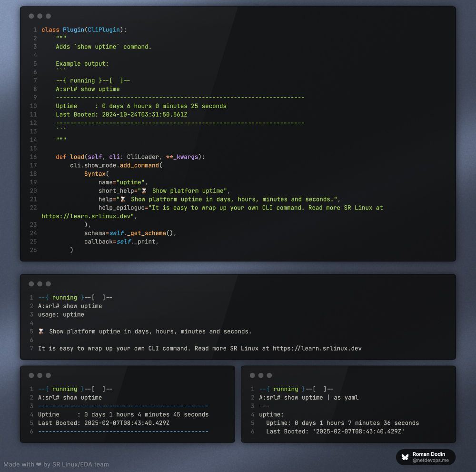
Task: Open the learn.srlinux.dev URL in usage output
Action: [317, 348]
